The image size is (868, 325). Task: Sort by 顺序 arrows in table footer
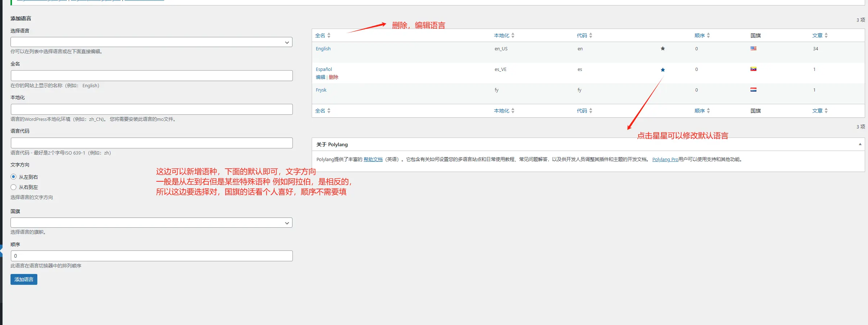708,111
